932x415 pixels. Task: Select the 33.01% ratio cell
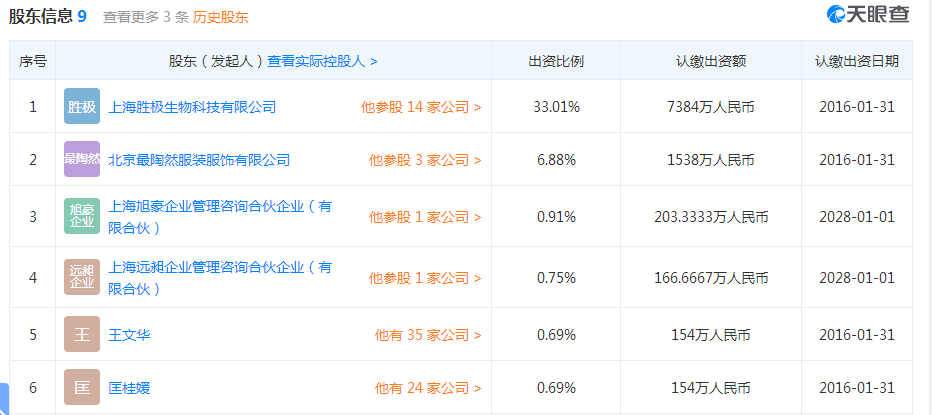556,107
